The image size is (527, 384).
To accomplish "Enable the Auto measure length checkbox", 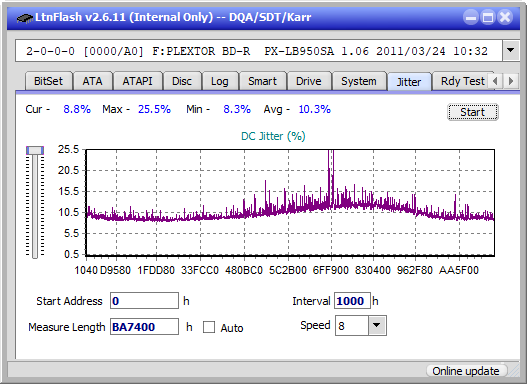I will coord(209,327).
